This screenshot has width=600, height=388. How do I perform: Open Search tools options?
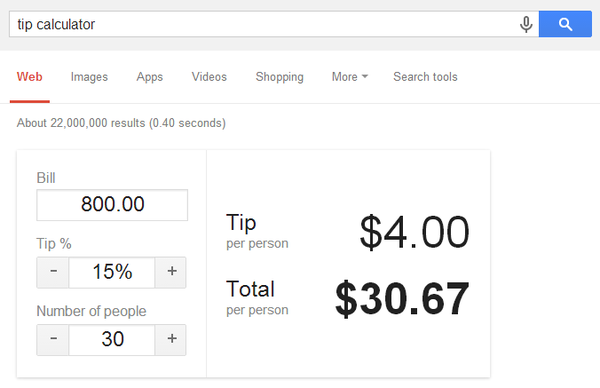click(x=425, y=77)
